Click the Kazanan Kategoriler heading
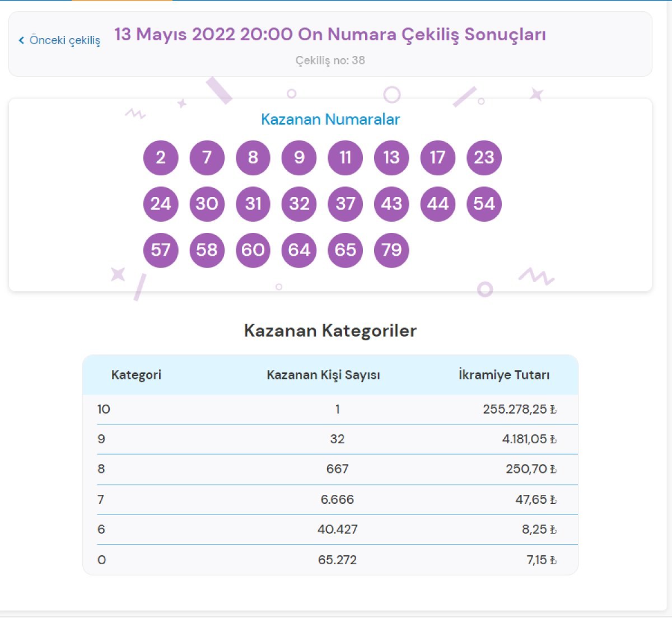The image size is (672, 618). (x=330, y=331)
